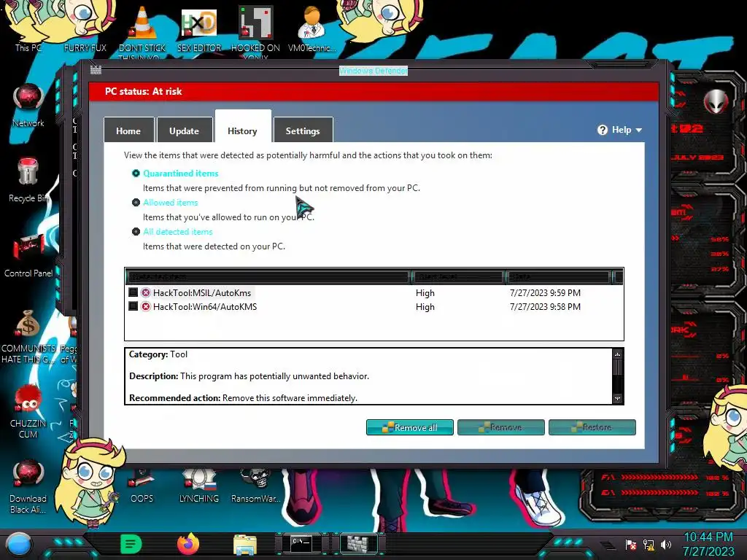The image size is (747, 560).
Task: Click the Recommended action text line
Action: point(243,397)
